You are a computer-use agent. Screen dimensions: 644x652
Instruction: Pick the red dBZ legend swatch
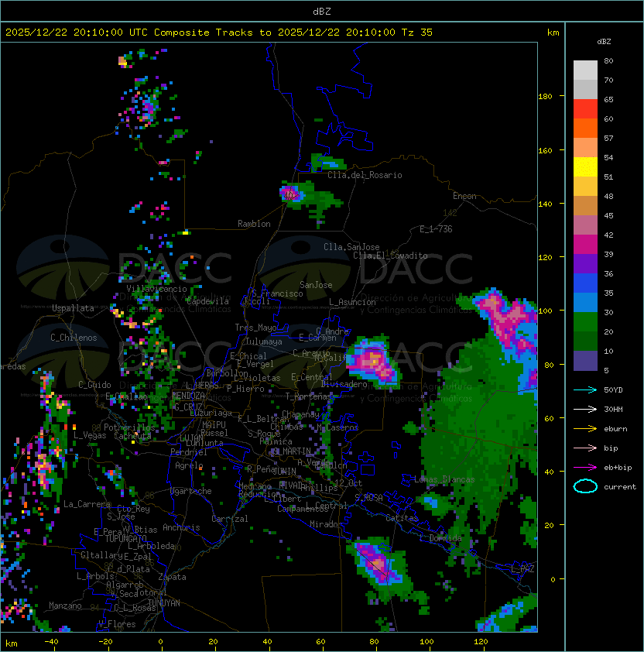(585, 108)
